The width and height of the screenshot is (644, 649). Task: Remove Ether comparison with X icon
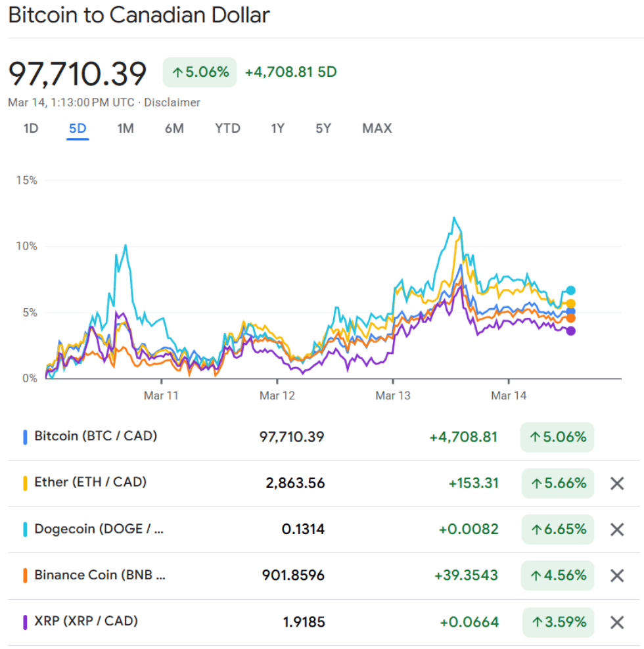tap(616, 483)
